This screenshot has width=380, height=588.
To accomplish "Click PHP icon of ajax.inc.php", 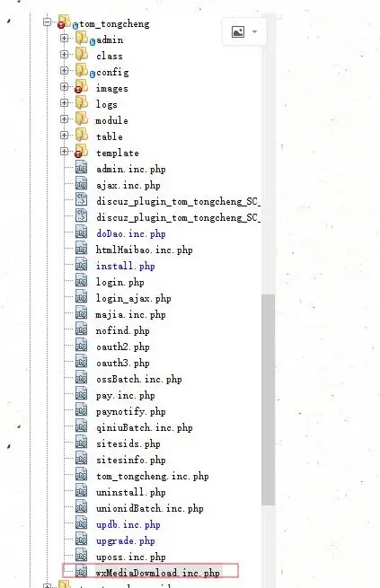I will 82,183.
